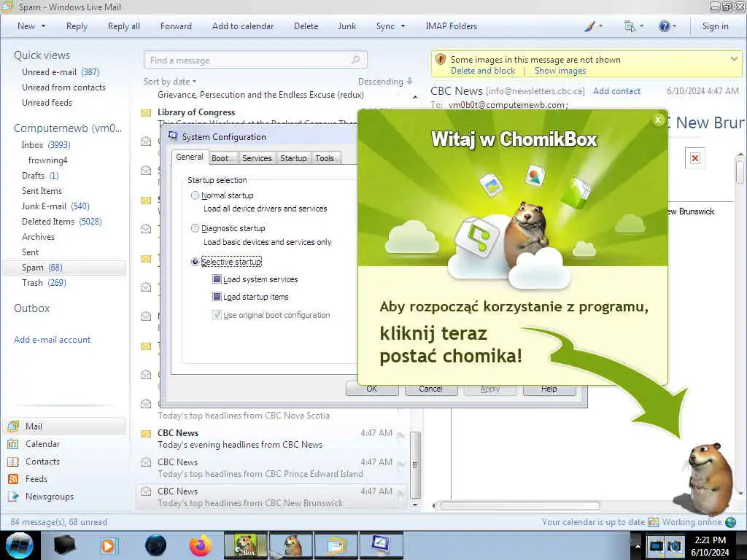Screen dimensions: 747x560
Task: Toggle Descending sort order
Action: (x=385, y=82)
